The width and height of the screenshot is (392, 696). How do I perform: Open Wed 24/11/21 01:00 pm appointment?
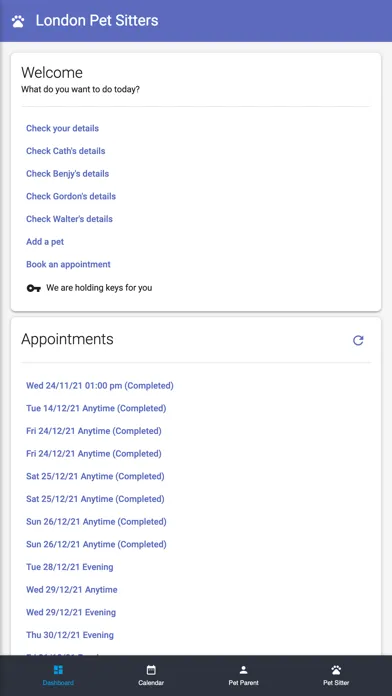coord(100,386)
